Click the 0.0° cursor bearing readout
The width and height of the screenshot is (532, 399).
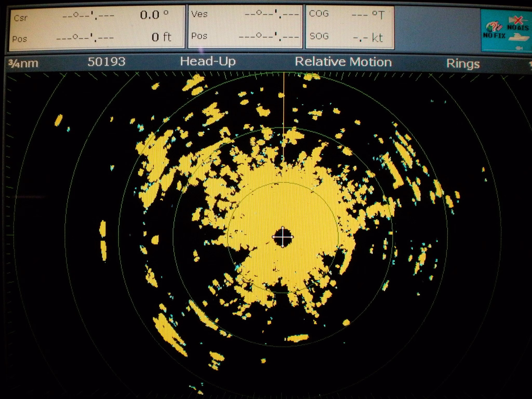point(154,15)
